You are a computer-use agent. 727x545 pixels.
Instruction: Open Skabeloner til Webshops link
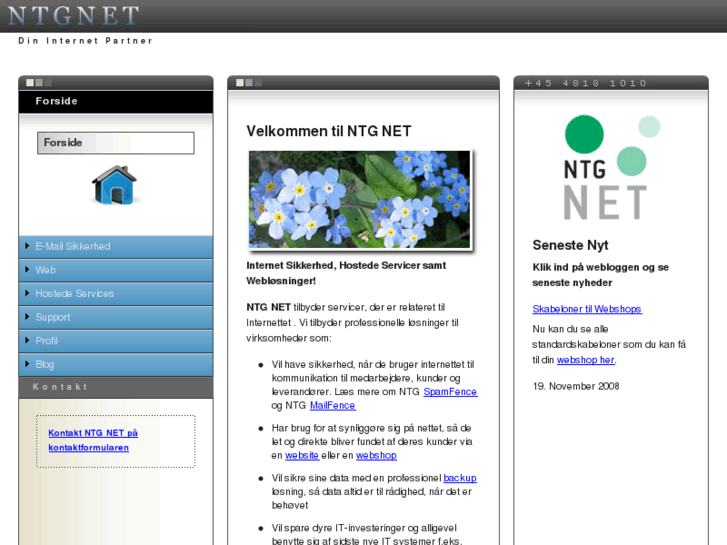(x=587, y=309)
